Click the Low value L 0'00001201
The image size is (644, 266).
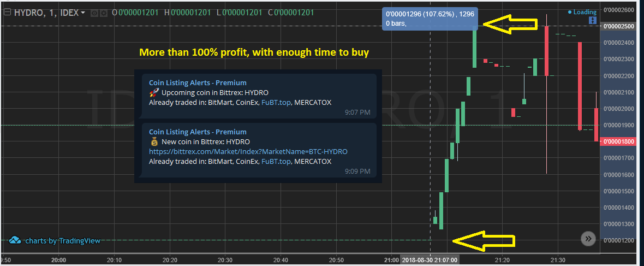[x=240, y=13]
